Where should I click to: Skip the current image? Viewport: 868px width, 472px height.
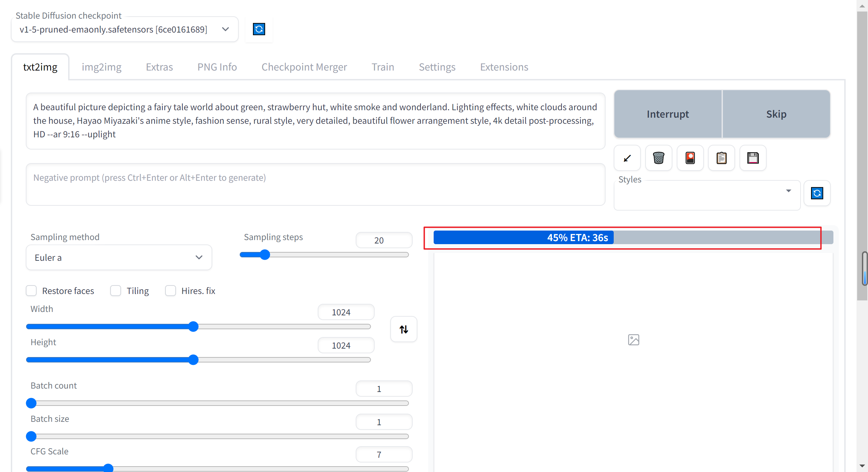pos(776,114)
